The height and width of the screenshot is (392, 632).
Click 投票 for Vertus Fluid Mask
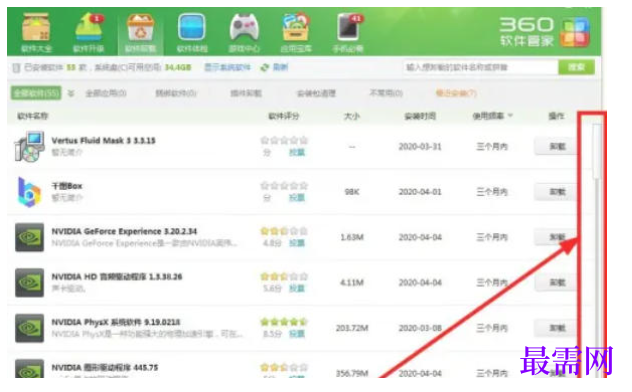[x=297, y=152]
